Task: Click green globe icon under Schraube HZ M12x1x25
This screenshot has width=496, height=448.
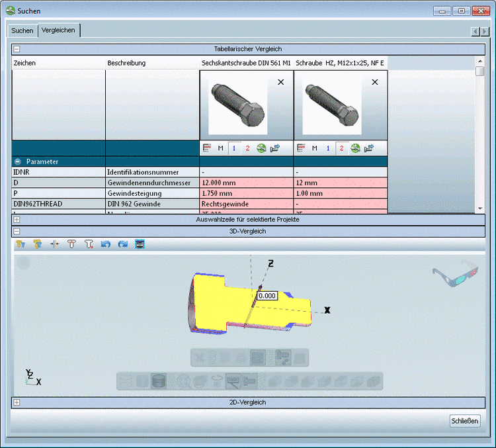Action: point(355,148)
